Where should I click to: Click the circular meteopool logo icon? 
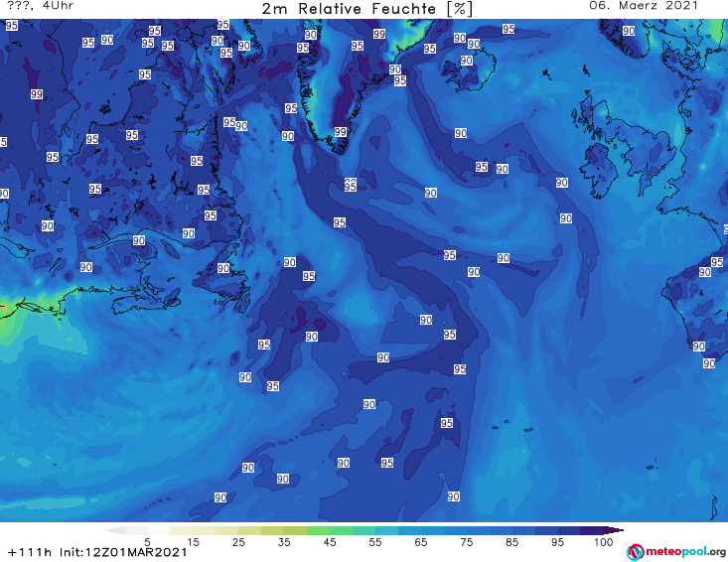coord(635,552)
